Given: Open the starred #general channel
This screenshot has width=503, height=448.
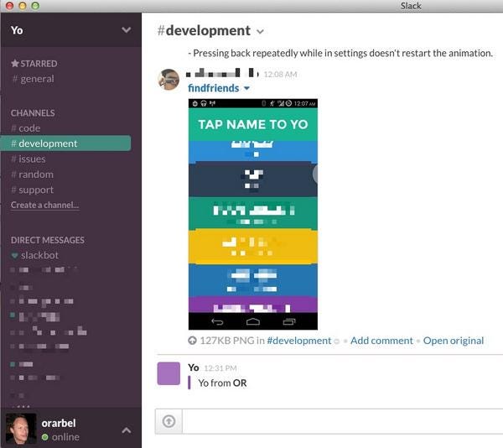Looking at the screenshot, I should [33, 79].
